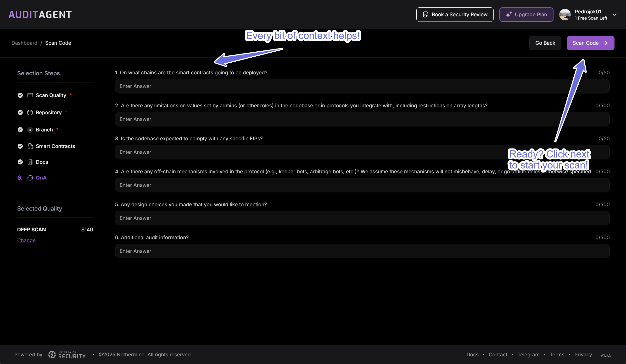
Task: Click the Scan Quality completed checkmark
Action: pos(20,95)
